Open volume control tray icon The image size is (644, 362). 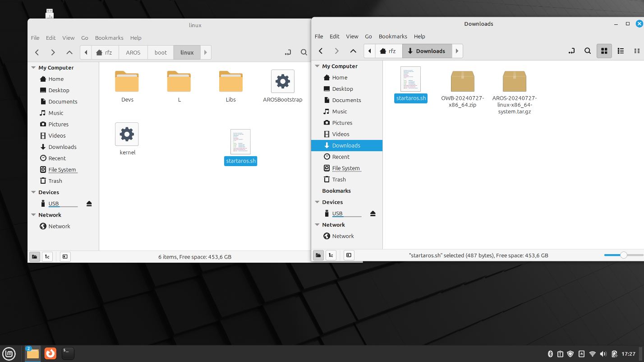[603, 354]
